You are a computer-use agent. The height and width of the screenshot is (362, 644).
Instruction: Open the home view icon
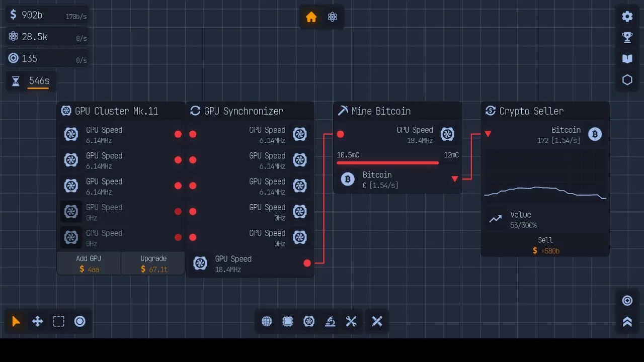coord(311,17)
